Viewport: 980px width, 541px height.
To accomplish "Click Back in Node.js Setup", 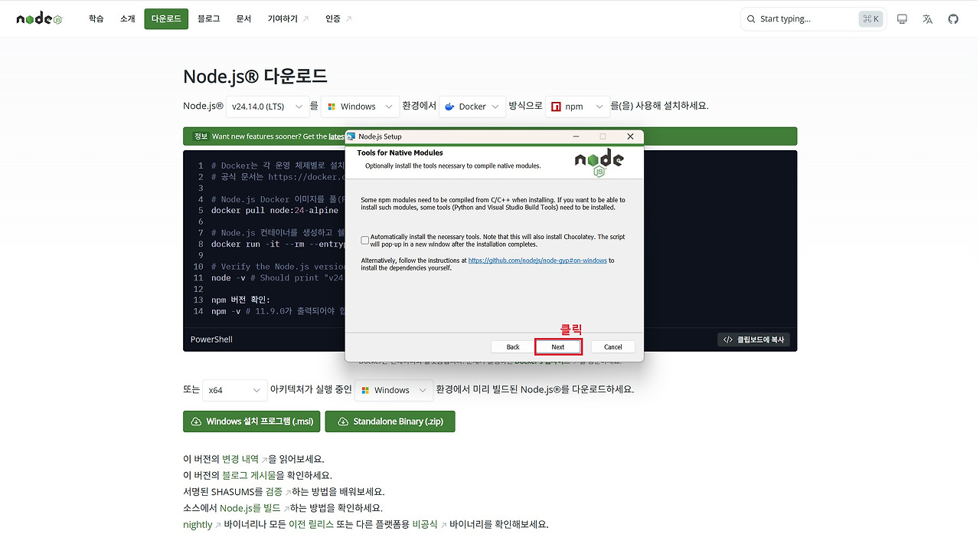I will pos(513,347).
